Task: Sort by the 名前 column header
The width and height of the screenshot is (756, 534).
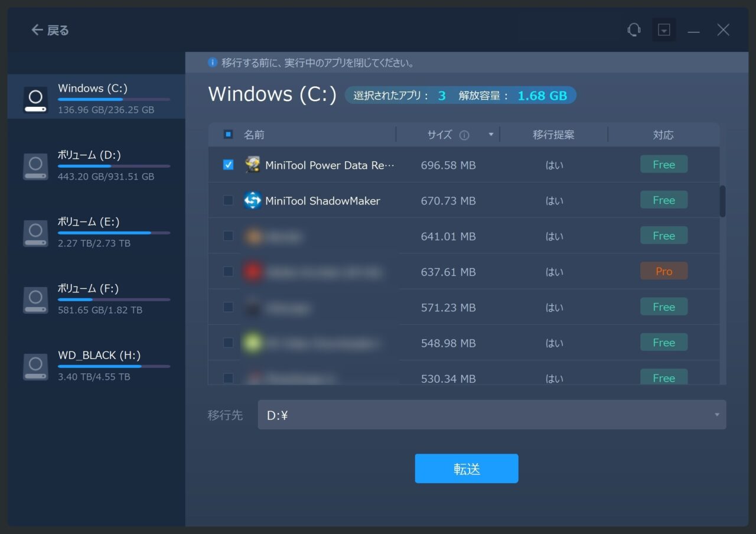Action: 254,135
